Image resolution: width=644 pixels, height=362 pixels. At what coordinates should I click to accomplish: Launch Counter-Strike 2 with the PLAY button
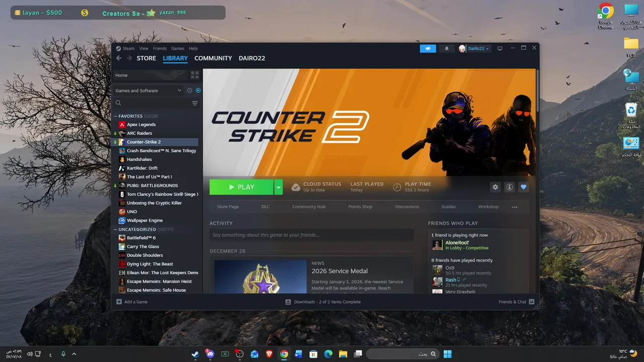[x=242, y=187]
